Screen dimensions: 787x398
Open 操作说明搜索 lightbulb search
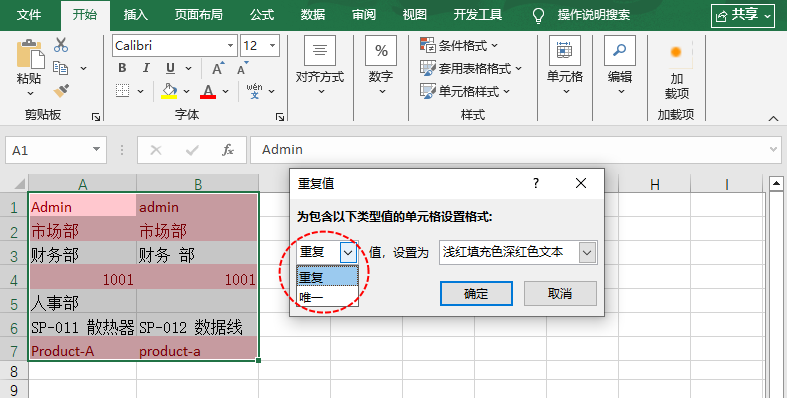coord(581,15)
